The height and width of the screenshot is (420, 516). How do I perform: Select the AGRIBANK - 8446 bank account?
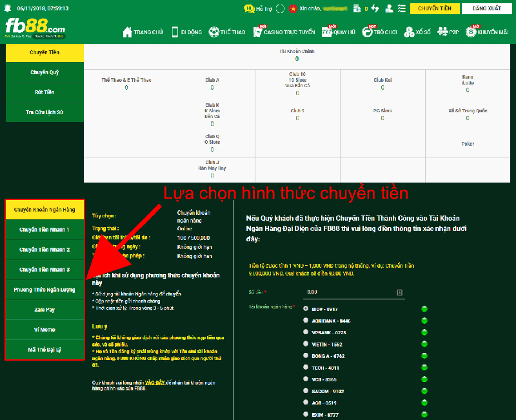coord(306,320)
